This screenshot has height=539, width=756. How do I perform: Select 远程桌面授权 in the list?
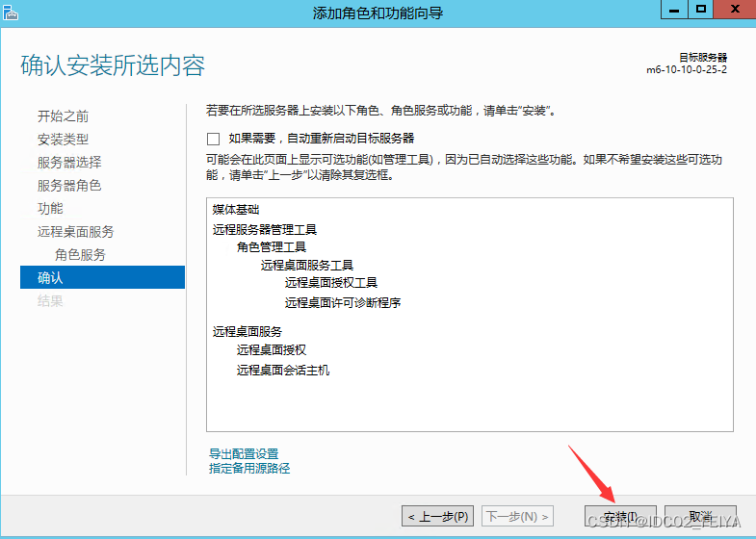(x=272, y=349)
